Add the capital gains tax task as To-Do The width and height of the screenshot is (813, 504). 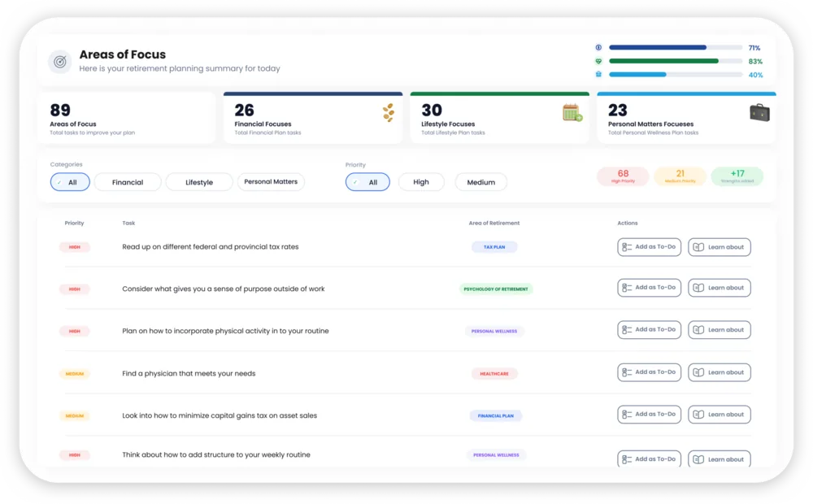[649, 415]
